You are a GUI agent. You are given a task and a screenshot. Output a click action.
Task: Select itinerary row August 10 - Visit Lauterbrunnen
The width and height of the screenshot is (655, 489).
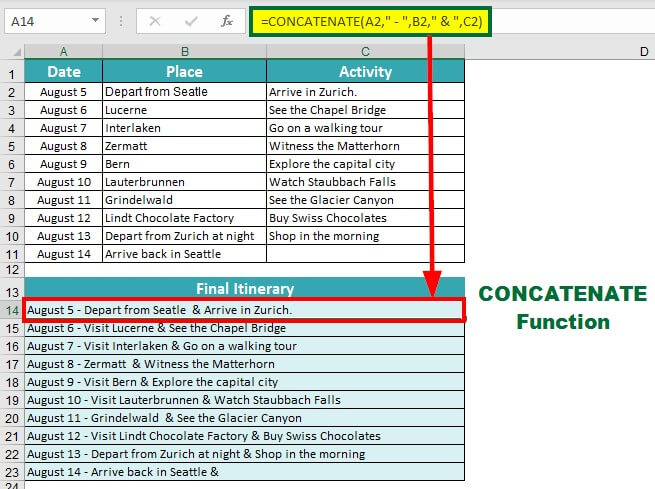click(245, 400)
